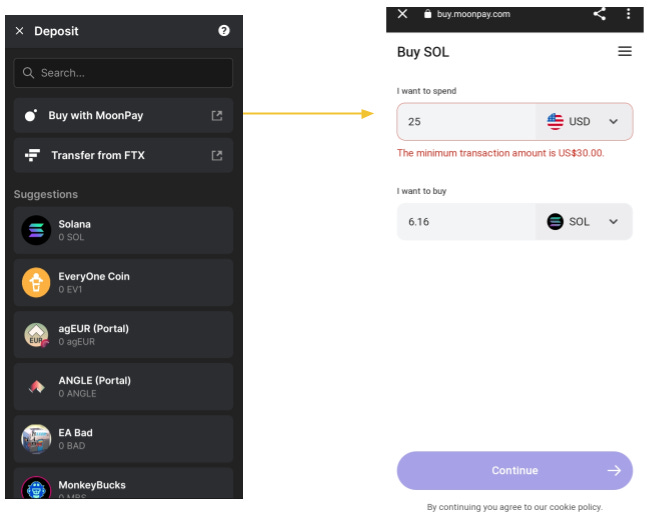Select the EA Bad token row
Image resolution: width=658 pixels, height=526 pixels.
(x=123, y=439)
